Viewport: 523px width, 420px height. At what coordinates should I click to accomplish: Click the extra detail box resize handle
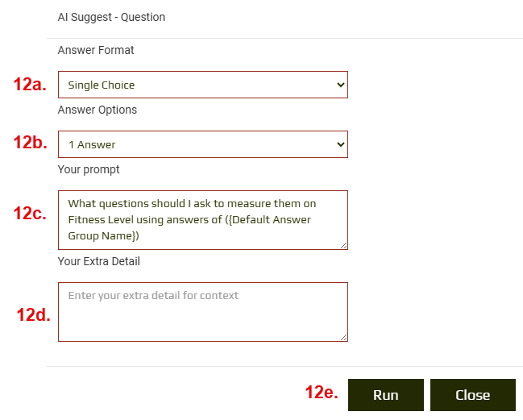343,337
